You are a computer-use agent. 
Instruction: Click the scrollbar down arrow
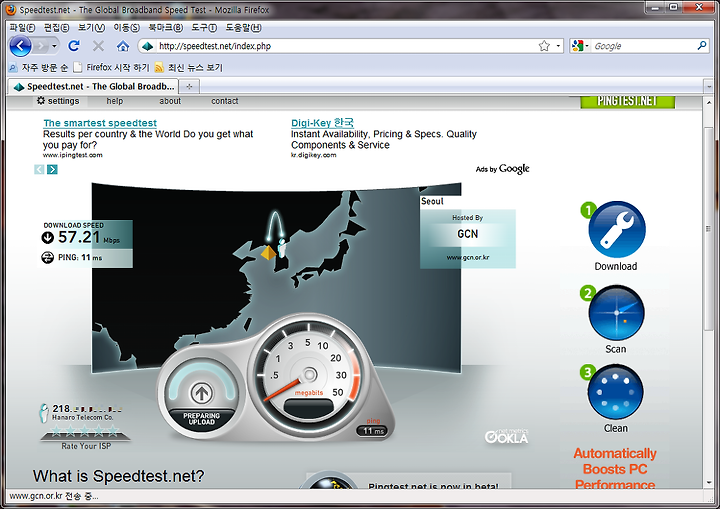point(709,482)
